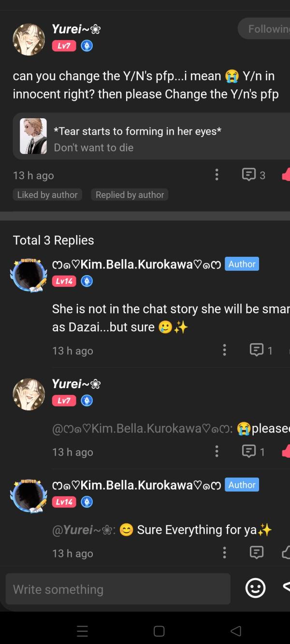290x644 pixels.
Task: Open Yurei's profile avatar
Action: 29,39
